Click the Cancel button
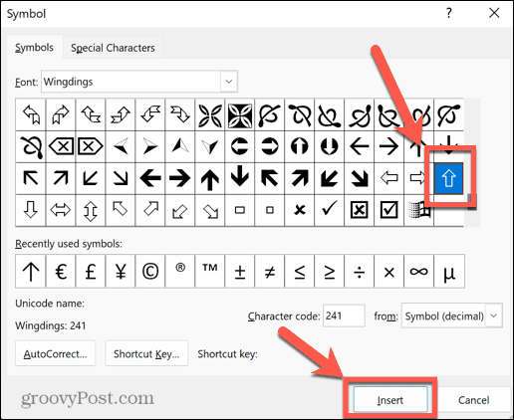 point(474,400)
